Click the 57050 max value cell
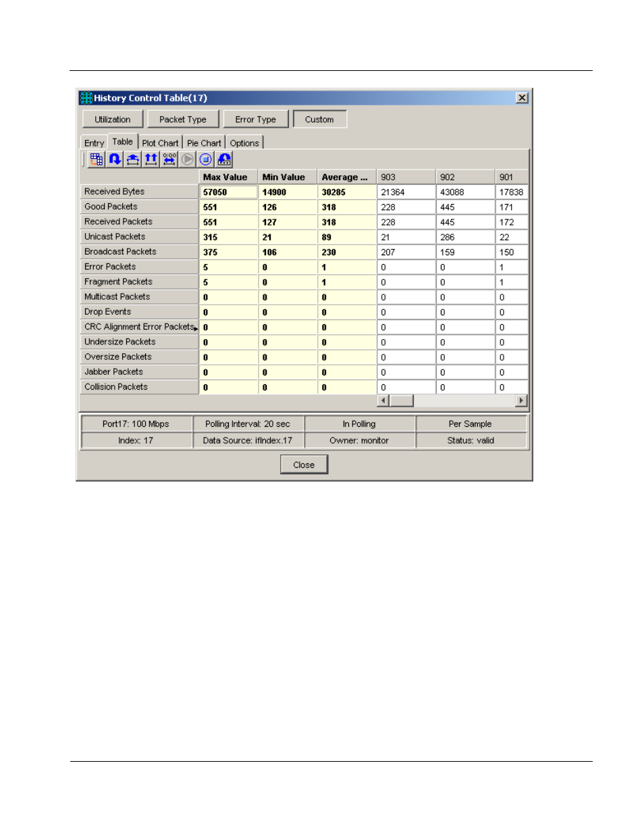The width and height of the screenshot is (644, 834). (228, 192)
